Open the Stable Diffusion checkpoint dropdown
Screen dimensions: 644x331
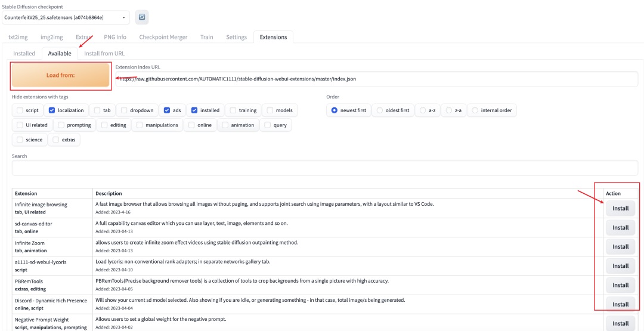(x=66, y=17)
